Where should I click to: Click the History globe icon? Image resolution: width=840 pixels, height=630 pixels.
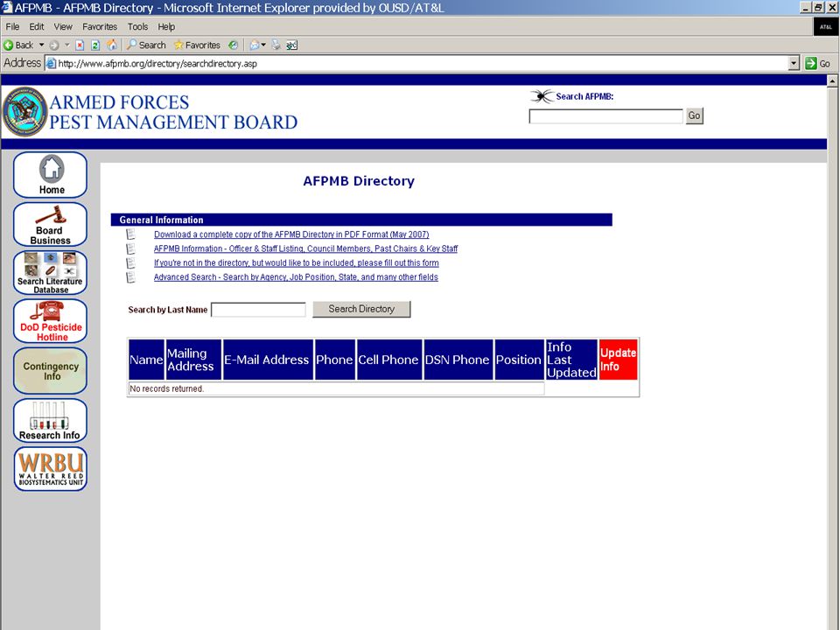click(233, 45)
